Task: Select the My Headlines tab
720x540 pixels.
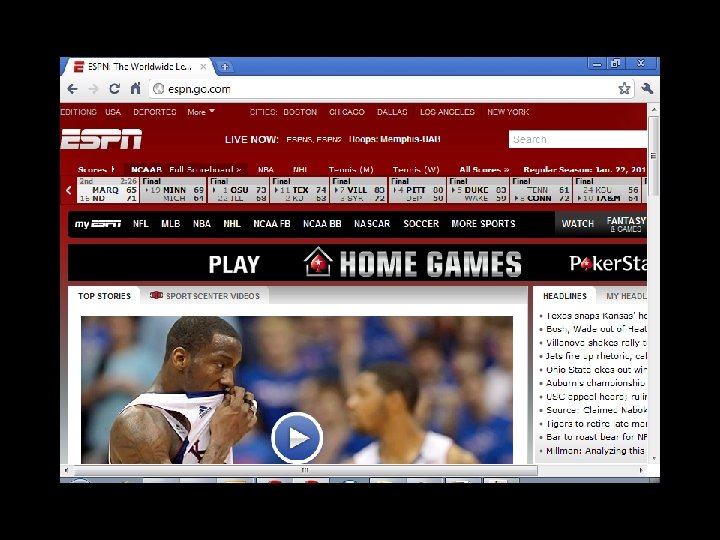Action: pyautogui.click(x=626, y=296)
